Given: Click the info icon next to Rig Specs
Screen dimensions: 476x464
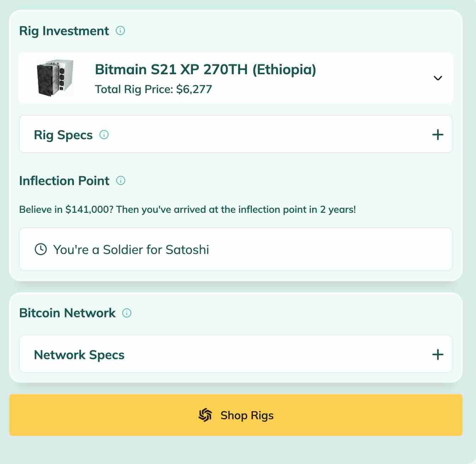Looking at the screenshot, I should pos(104,135).
